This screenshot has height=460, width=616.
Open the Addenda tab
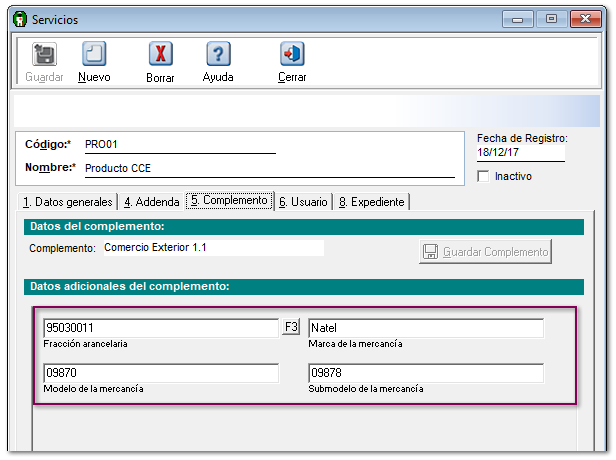coord(151,202)
